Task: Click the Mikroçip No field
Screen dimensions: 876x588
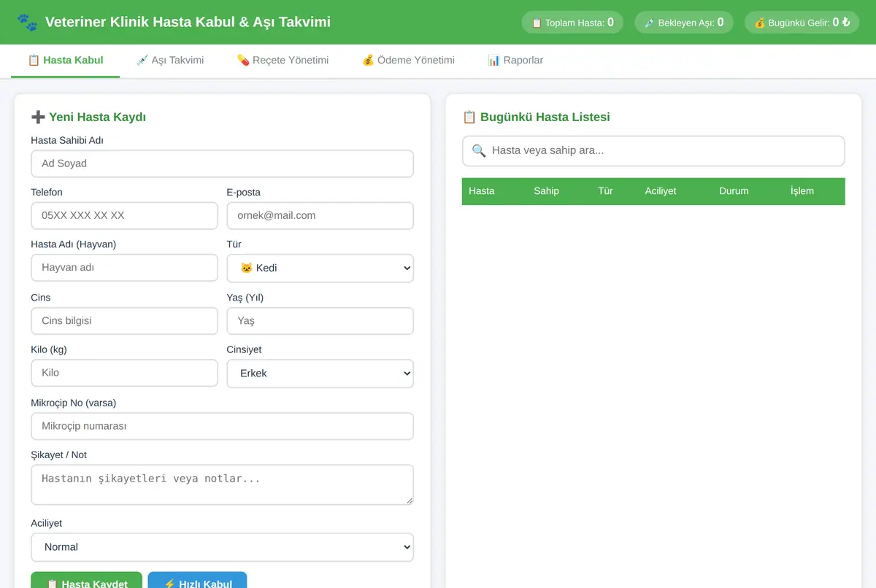Action: 223,426
